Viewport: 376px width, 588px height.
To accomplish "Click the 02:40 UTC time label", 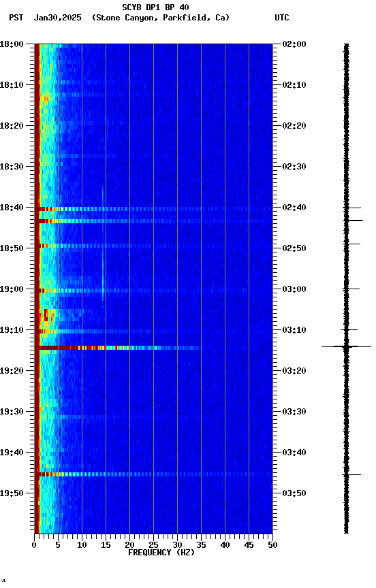I will coord(294,208).
